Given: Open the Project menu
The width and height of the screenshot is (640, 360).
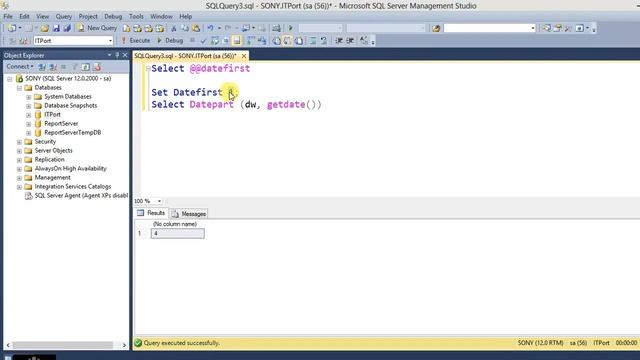Looking at the screenshot, I should [88, 16].
